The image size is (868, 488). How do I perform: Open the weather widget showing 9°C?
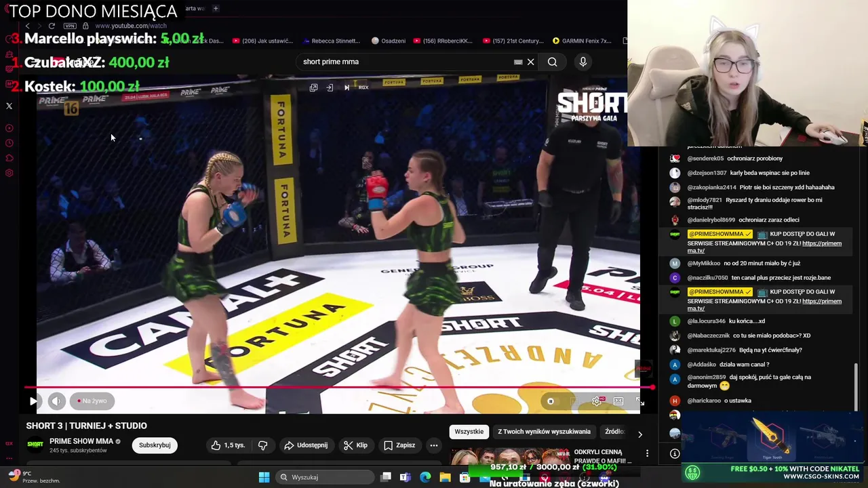click(34, 477)
